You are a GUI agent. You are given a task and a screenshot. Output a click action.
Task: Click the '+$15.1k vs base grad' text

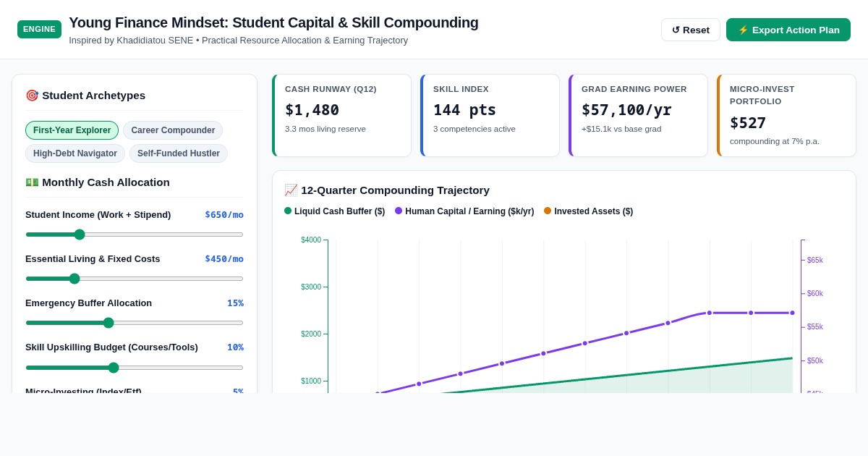[x=621, y=129]
